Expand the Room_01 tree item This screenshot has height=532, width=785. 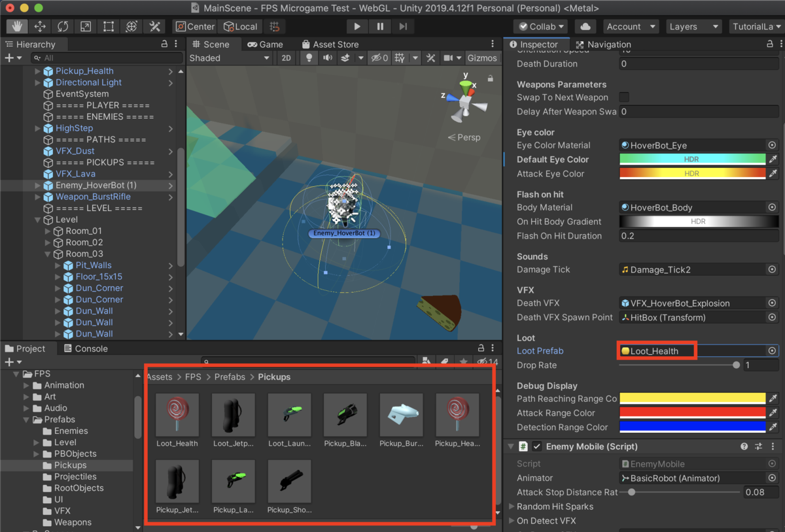[48, 231]
